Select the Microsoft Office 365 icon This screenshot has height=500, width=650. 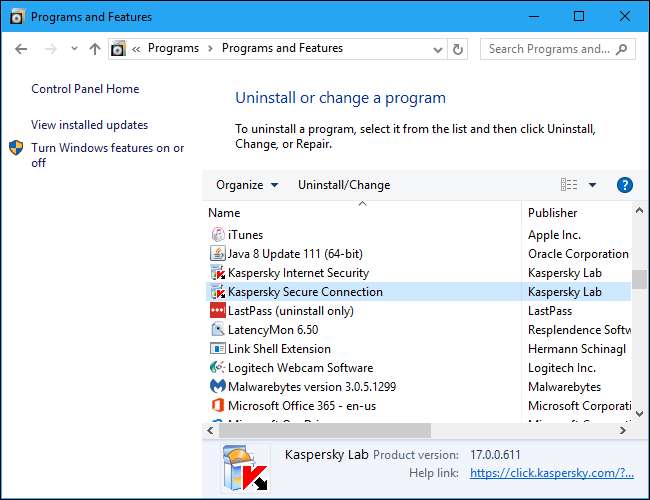[x=218, y=405]
